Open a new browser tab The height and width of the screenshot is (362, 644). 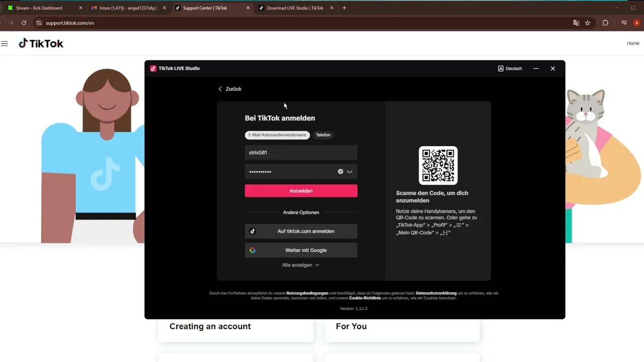point(344,8)
